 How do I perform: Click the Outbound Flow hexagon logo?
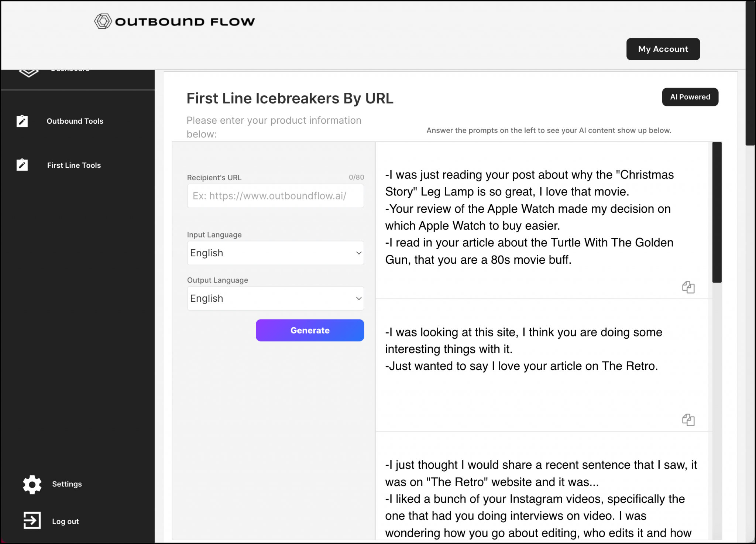point(103,21)
